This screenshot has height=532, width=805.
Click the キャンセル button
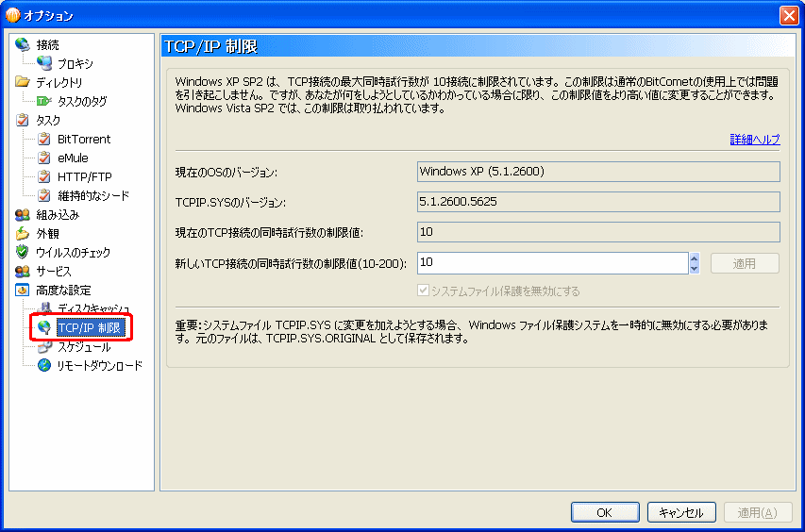[681, 512]
